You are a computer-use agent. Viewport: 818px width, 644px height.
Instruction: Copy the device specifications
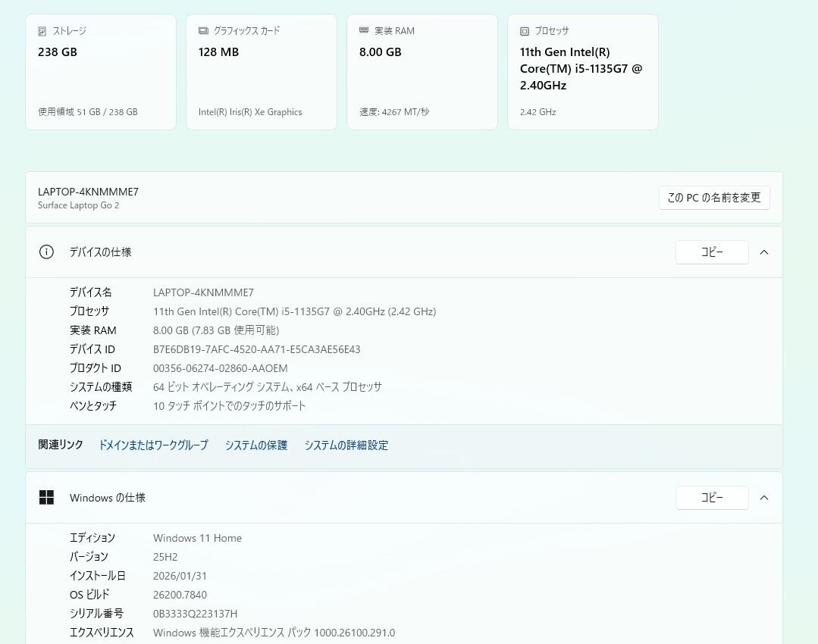point(712,252)
